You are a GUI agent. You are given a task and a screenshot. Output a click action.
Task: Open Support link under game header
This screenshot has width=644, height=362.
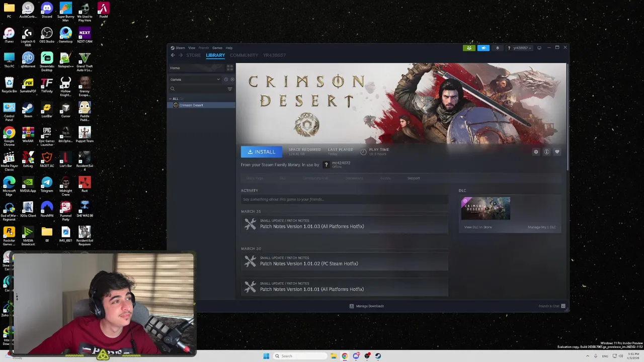414,178
